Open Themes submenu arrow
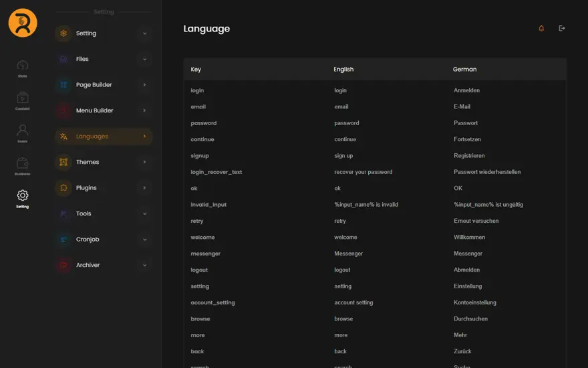 point(144,162)
